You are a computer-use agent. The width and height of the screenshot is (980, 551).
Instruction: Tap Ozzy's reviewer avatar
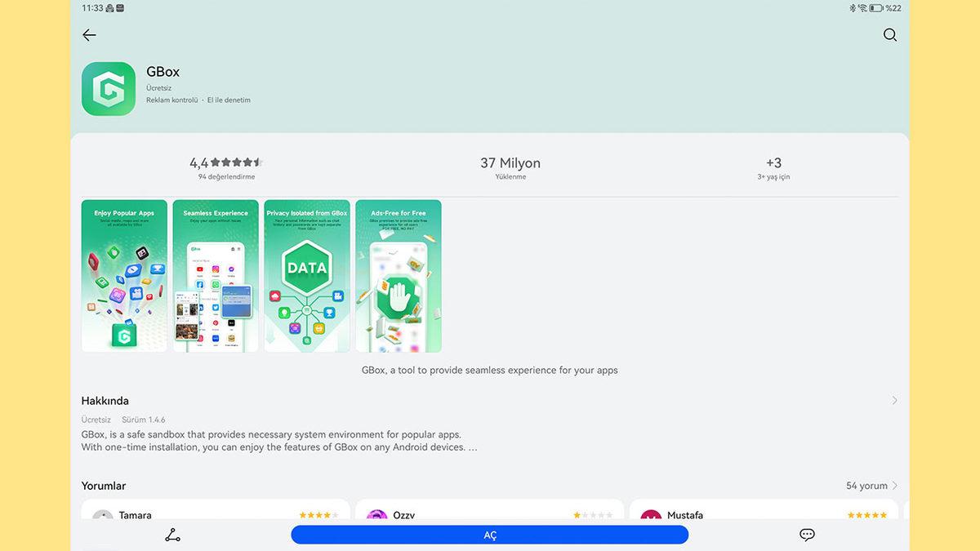376,517
